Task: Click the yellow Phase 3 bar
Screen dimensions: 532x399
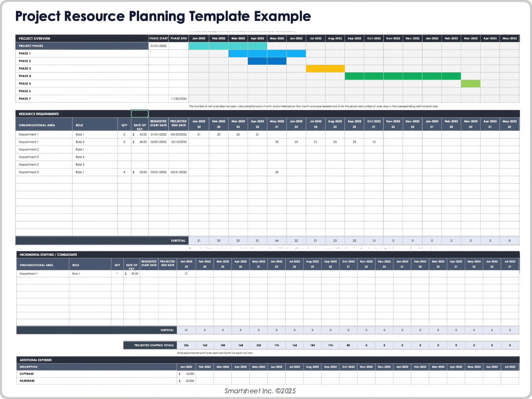Action: [325, 68]
